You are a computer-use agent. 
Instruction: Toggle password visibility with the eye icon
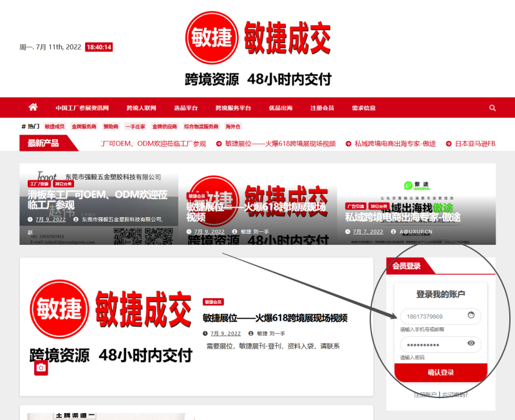click(x=471, y=343)
